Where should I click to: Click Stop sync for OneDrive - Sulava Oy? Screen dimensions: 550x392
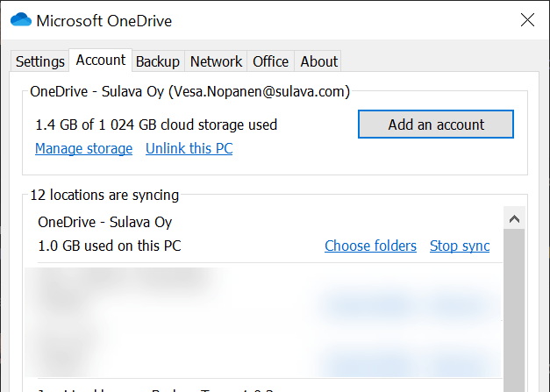click(x=460, y=246)
